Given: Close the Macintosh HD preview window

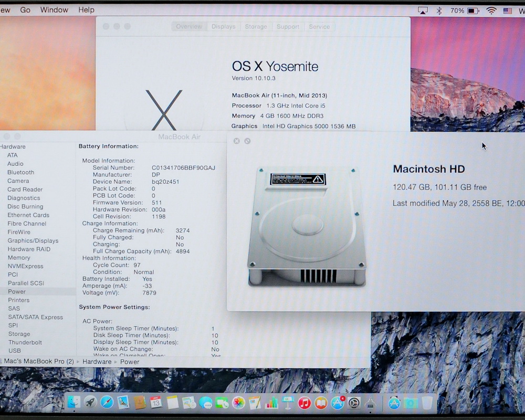Looking at the screenshot, I should point(236,141).
